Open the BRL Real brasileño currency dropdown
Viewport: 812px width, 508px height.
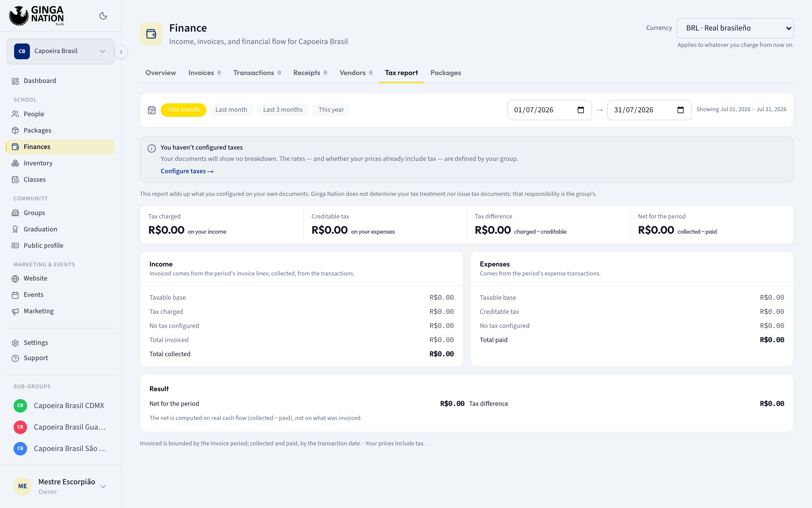coord(735,28)
